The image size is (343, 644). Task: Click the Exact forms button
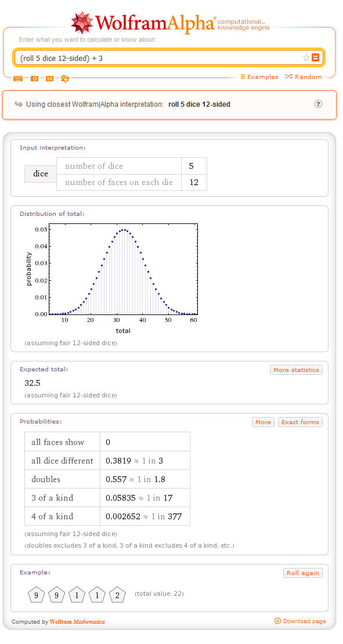click(300, 422)
